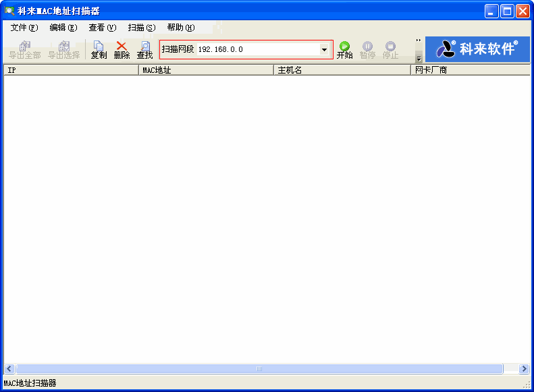Screen dimensions: 534x392
Task: Open toolbar options small dropdown arrow
Action: click(419, 59)
